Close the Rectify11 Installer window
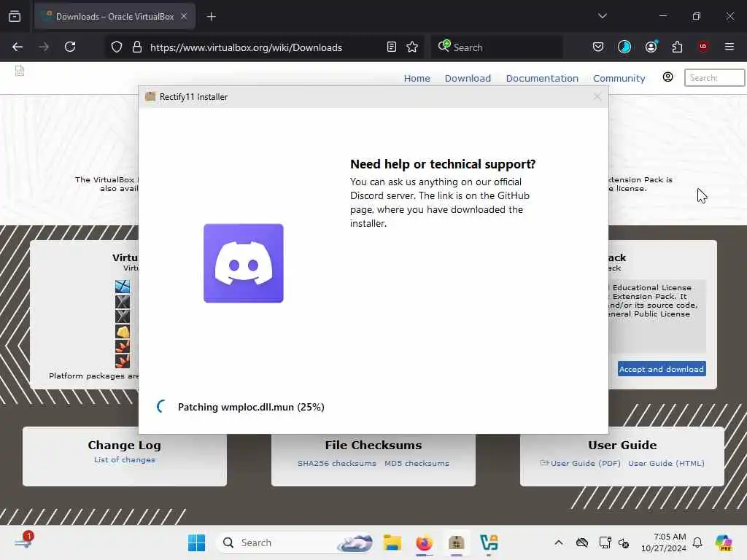747x560 pixels. click(597, 97)
